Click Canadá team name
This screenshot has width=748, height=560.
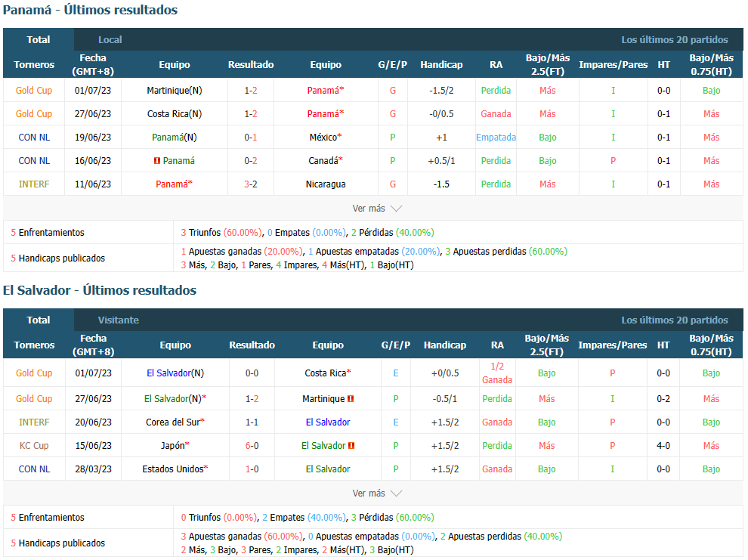[x=323, y=161]
